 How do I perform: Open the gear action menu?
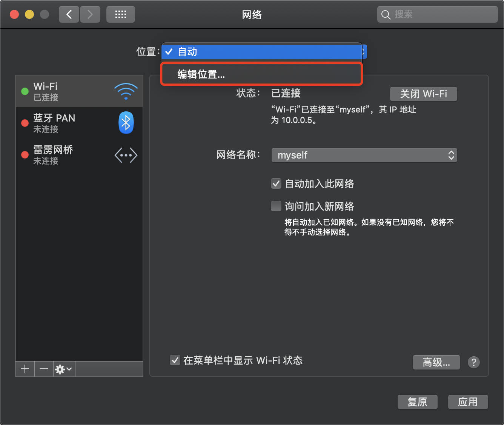tap(63, 369)
